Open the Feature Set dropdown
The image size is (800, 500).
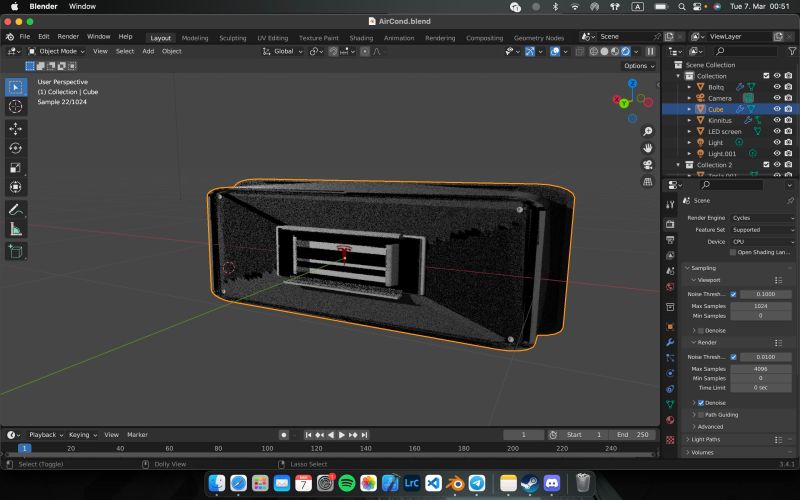tap(763, 230)
